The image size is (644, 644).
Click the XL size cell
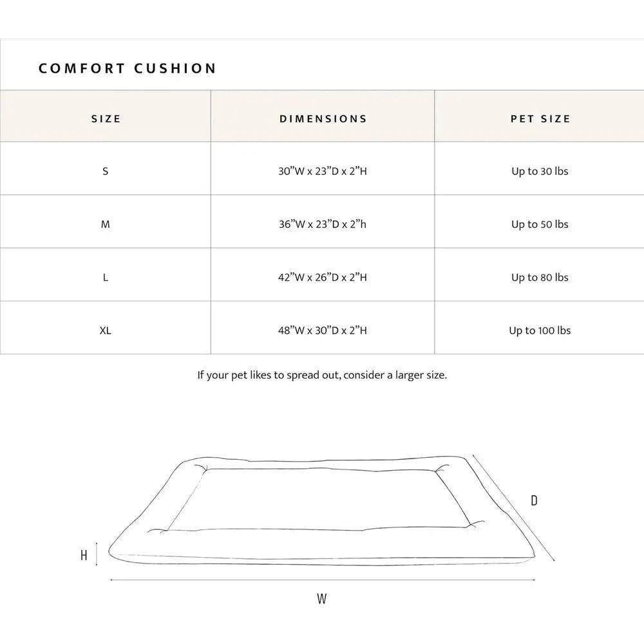pyautogui.click(x=106, y=330)
